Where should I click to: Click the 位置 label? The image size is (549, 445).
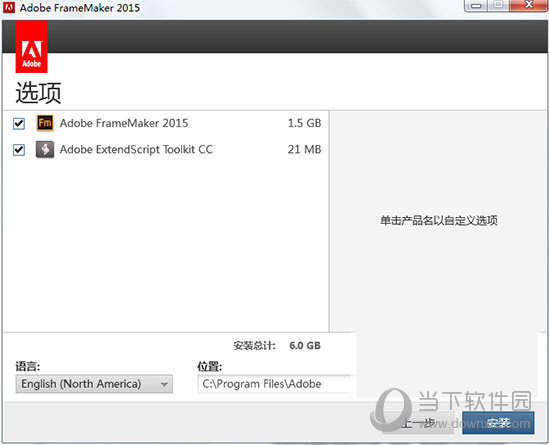(x=209, y=366)
